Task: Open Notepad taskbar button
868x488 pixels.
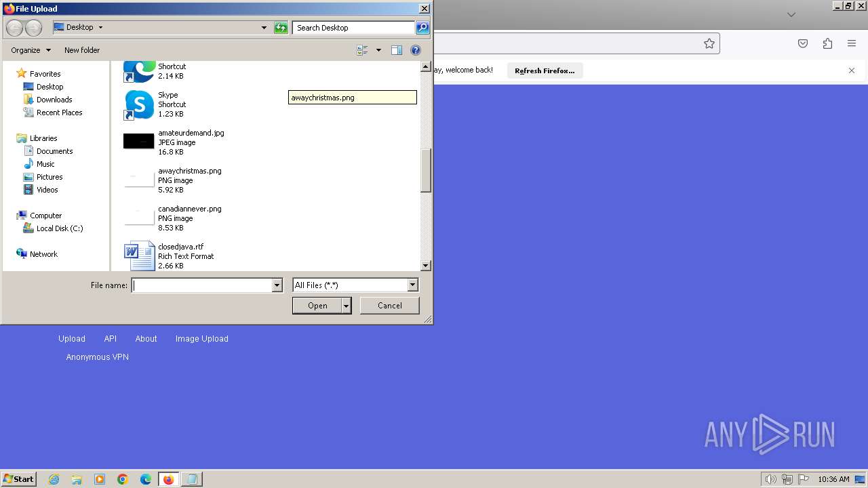Action: pyautogui.click(x=192, y=479)
